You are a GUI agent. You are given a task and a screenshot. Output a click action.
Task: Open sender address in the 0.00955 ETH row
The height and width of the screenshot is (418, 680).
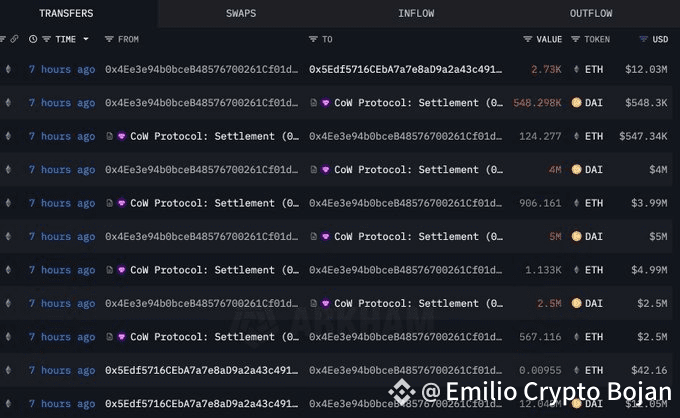point(200,370)
